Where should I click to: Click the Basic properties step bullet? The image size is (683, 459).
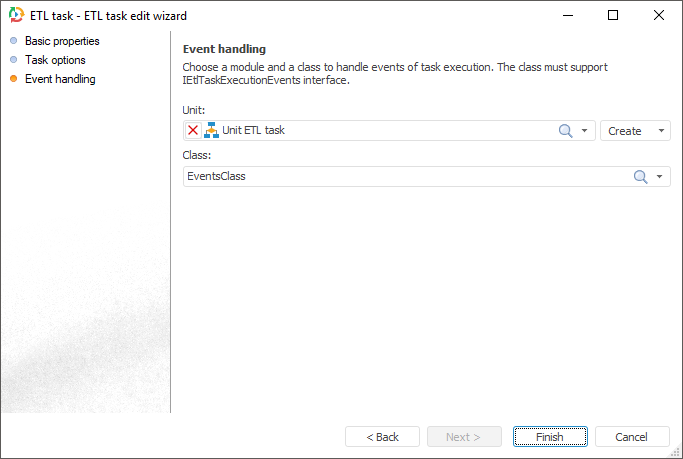point(13,41)
